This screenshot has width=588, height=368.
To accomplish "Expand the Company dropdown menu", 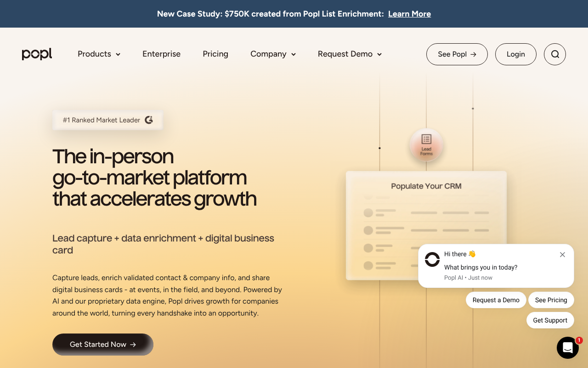I will [273, 54].
